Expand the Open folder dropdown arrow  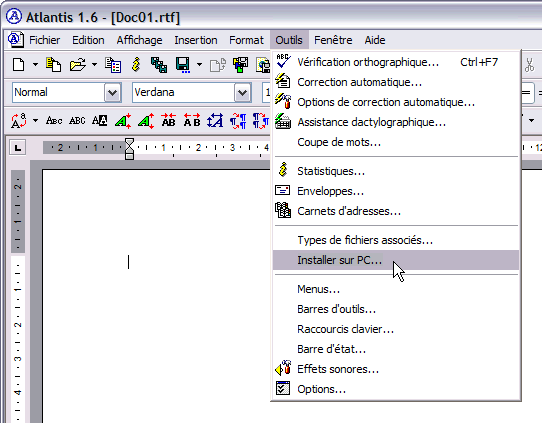click(x=94, y=65)
